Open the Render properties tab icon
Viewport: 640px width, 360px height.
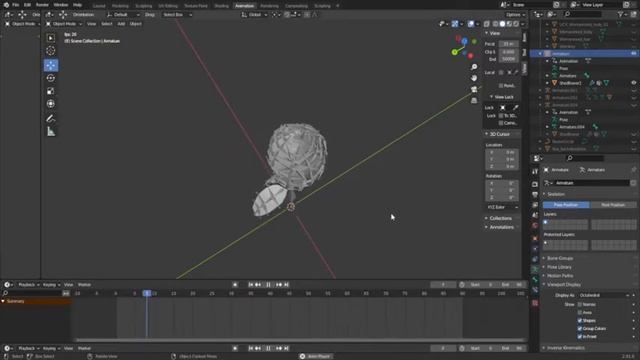click(535, 184)
